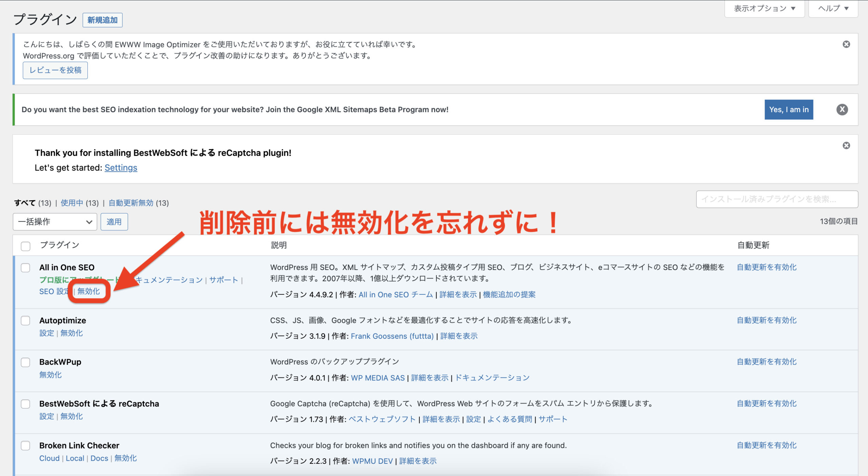Click the 13個の項目 item count text

[x=839, y=222]
